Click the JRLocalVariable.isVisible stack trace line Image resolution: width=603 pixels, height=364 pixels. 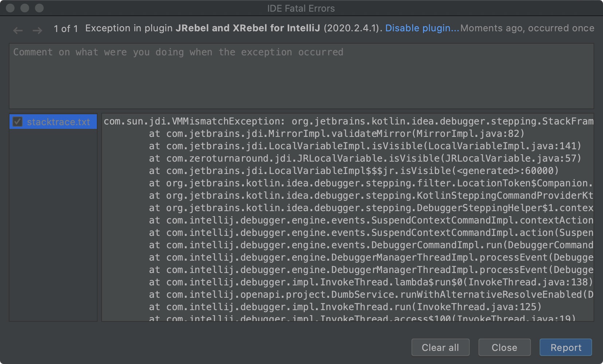point(364,158)
